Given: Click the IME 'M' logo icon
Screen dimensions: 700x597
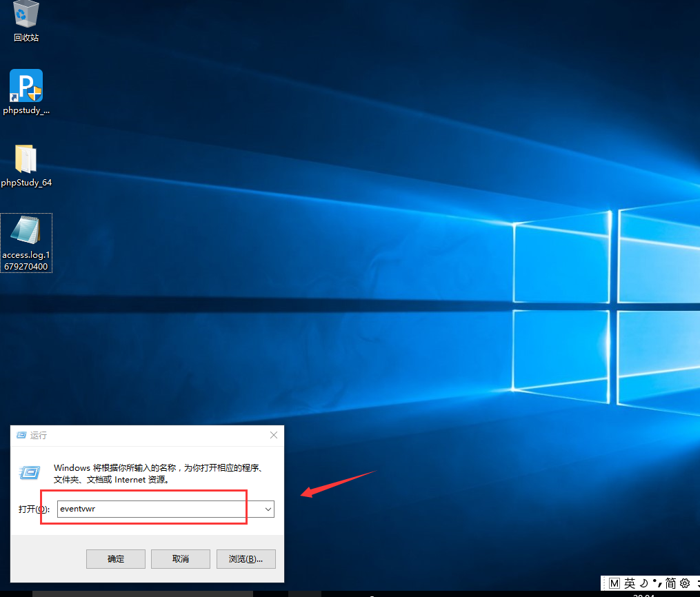Looking at the screenshot, I should click(614, 583).
